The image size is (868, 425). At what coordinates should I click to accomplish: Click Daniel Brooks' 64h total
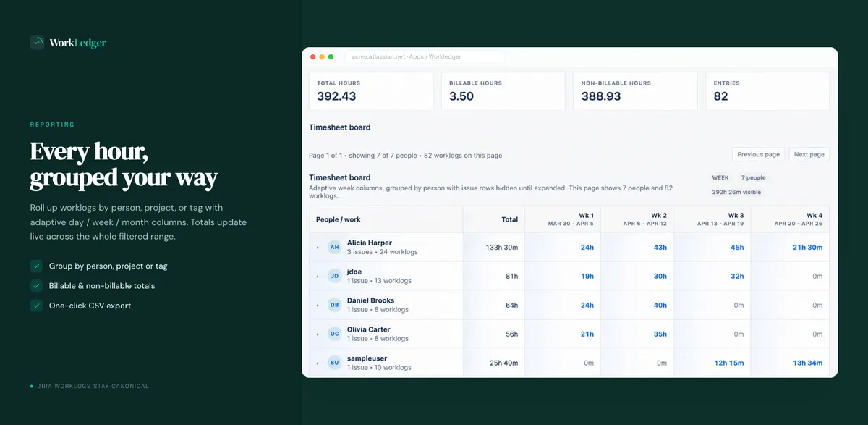pyautogui.click(x=511, y=305)
